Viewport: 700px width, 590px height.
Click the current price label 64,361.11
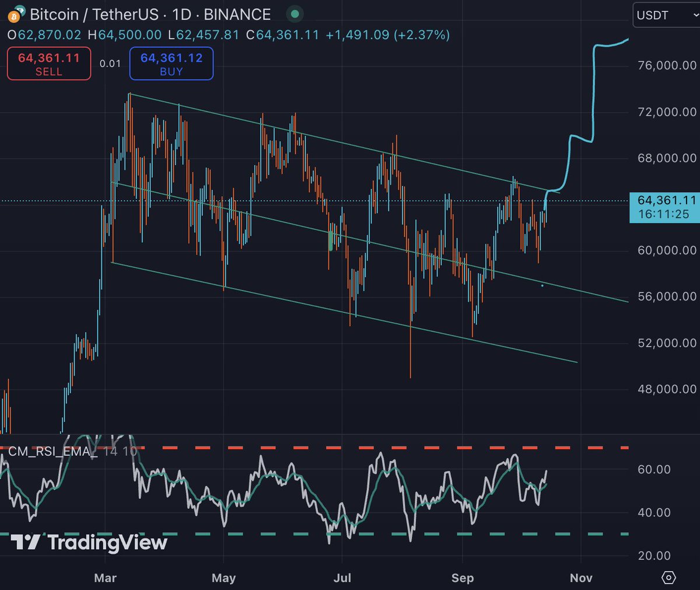(x=667, y=200)
